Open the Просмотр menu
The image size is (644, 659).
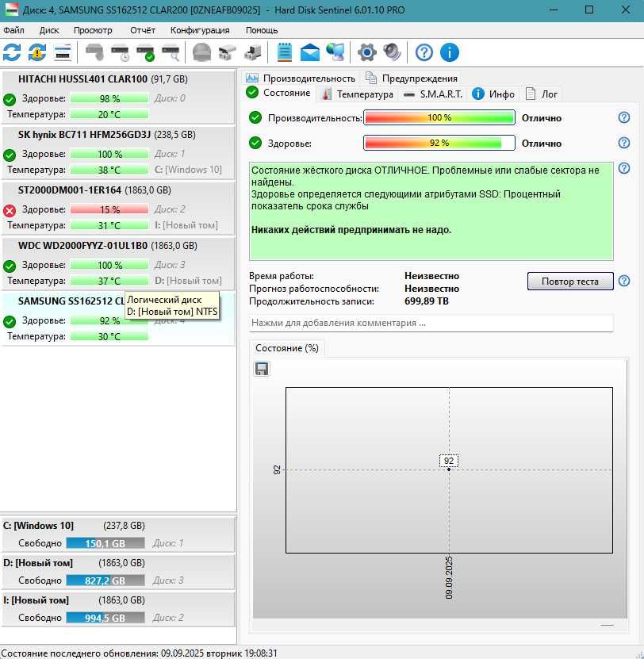click(93, 30)
